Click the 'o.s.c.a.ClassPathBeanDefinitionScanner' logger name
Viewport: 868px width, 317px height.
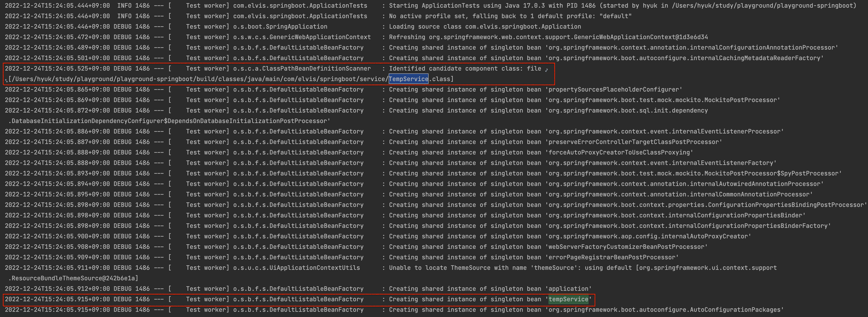(302, 68)
